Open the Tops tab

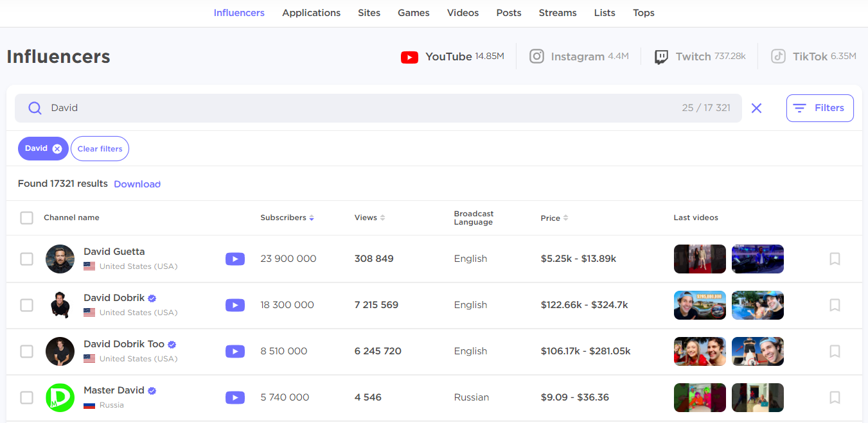coord(644,13)
